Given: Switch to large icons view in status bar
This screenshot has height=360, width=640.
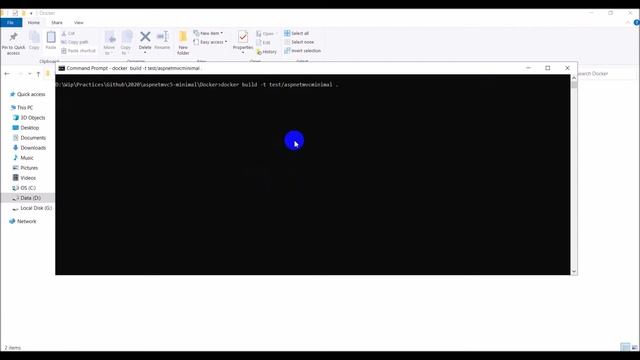Looking at the screenshot, I should pos(634,347).
